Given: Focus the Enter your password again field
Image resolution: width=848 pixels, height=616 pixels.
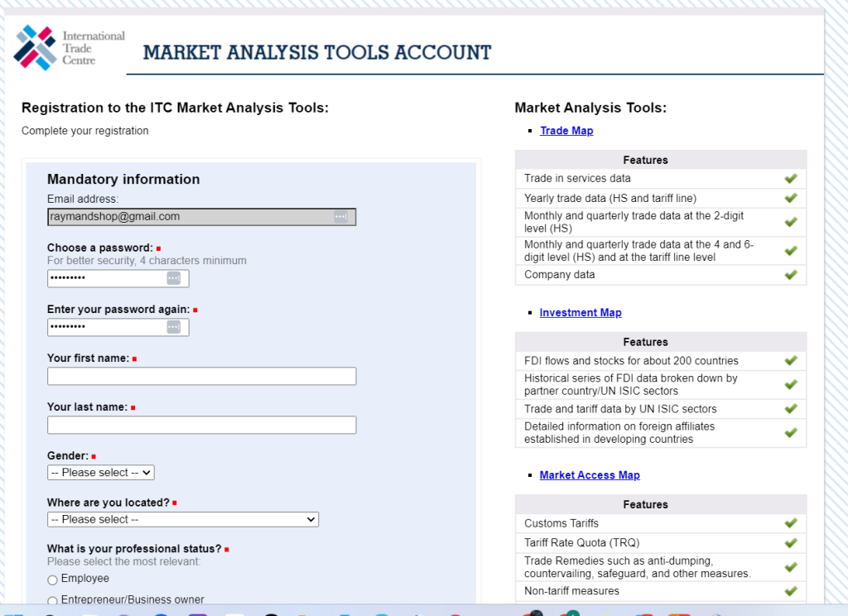Looking at the screenshot, I should tap(118, 327).
